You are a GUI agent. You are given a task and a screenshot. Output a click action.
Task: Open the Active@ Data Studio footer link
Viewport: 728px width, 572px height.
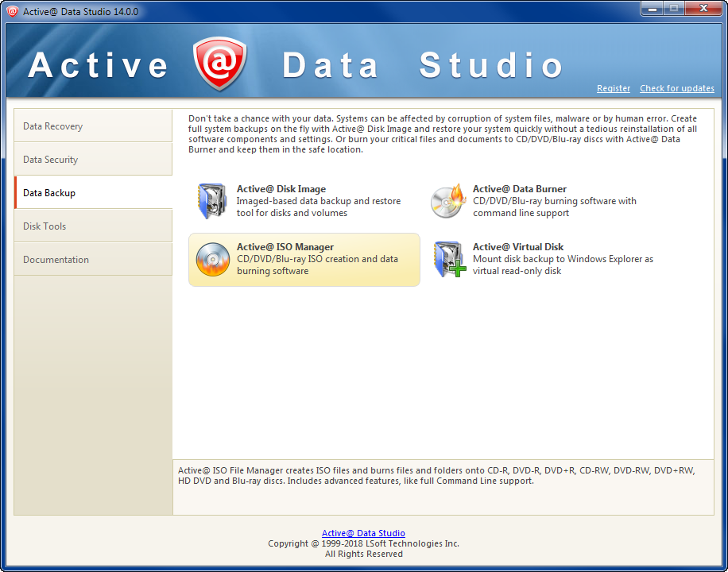(363, 533)
